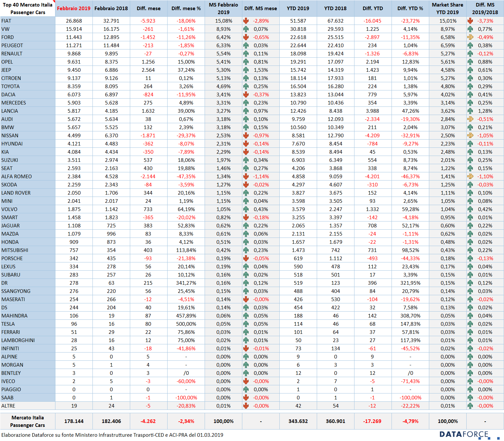Click the TESLA green up arrow in Diff. MS mese
Viewport: 504px width, 441px height.
[246, 324]
